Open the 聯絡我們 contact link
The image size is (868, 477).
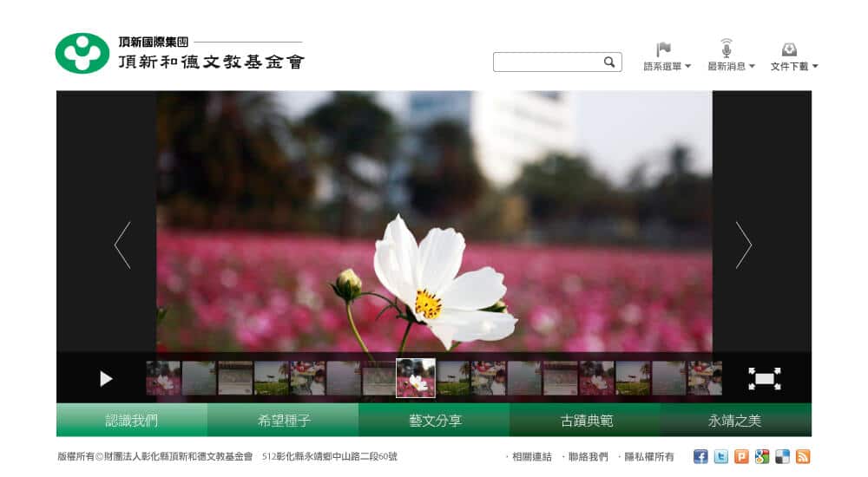(x=586, y=457)
